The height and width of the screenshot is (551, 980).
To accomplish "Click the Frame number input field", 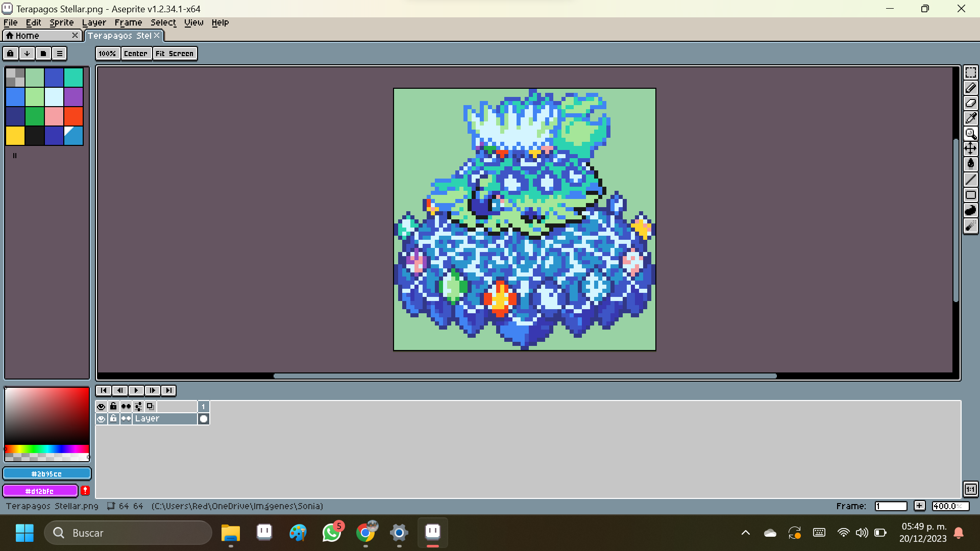I will coord(891,506).
